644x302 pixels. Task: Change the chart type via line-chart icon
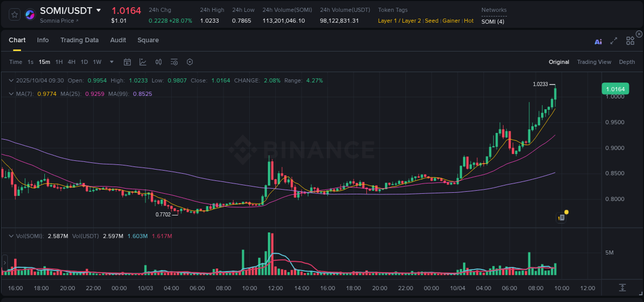click(x=143, y=62)
